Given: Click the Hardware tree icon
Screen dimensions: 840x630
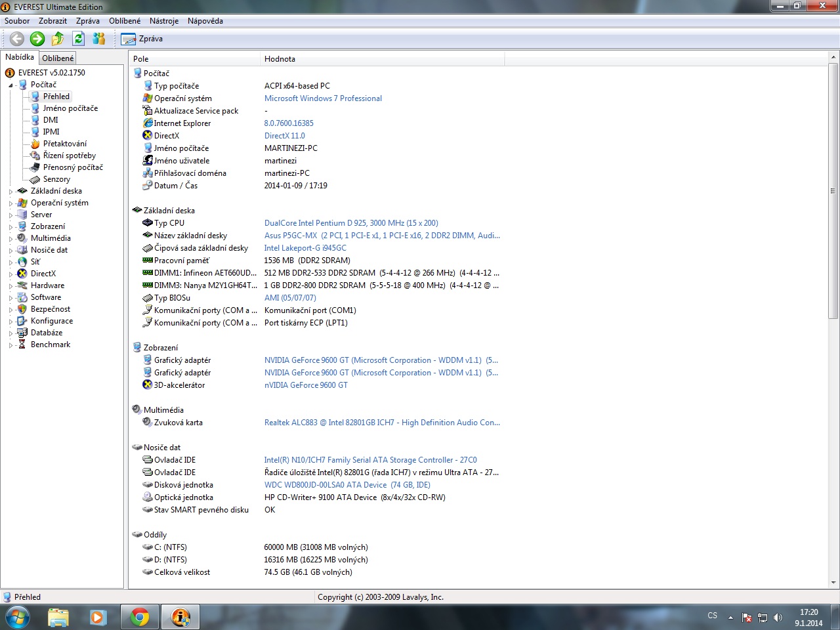Looking at the screenshot, I should tap(22, 285).
